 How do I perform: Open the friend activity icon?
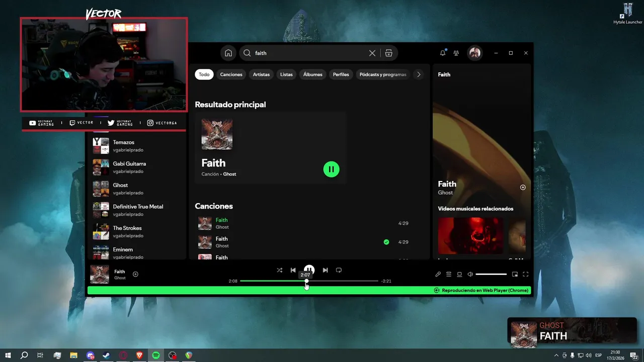tap(456, 53)
